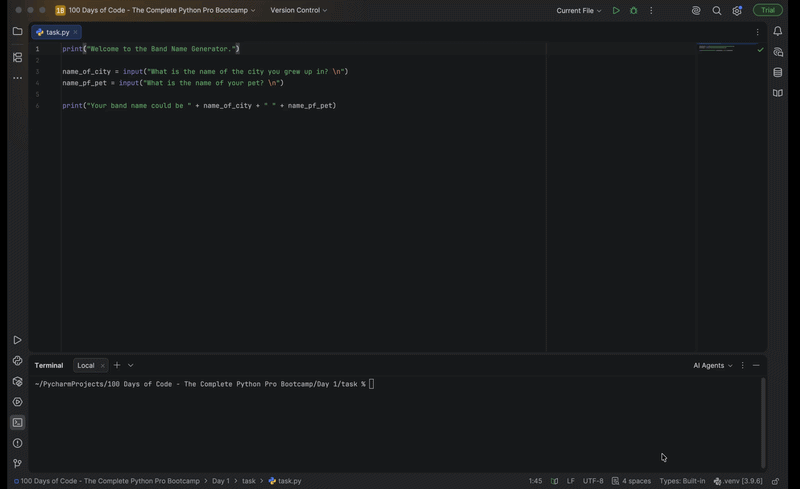Open the AI Assistant spiral icon in top bar
The image size is (800, 489).
pyautogui.click(x=696, y=10)
